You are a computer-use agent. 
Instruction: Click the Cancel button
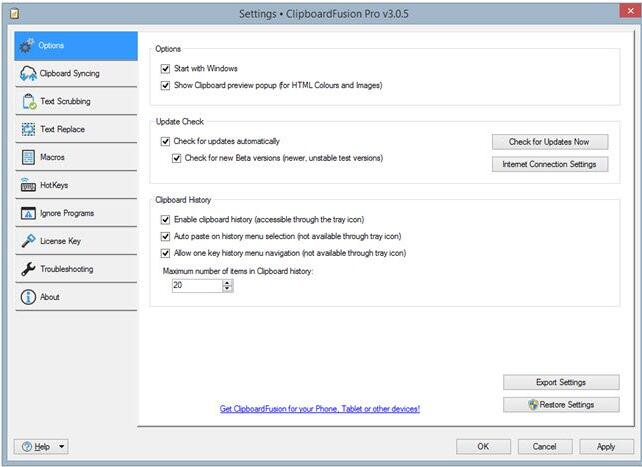coord(545,447)
